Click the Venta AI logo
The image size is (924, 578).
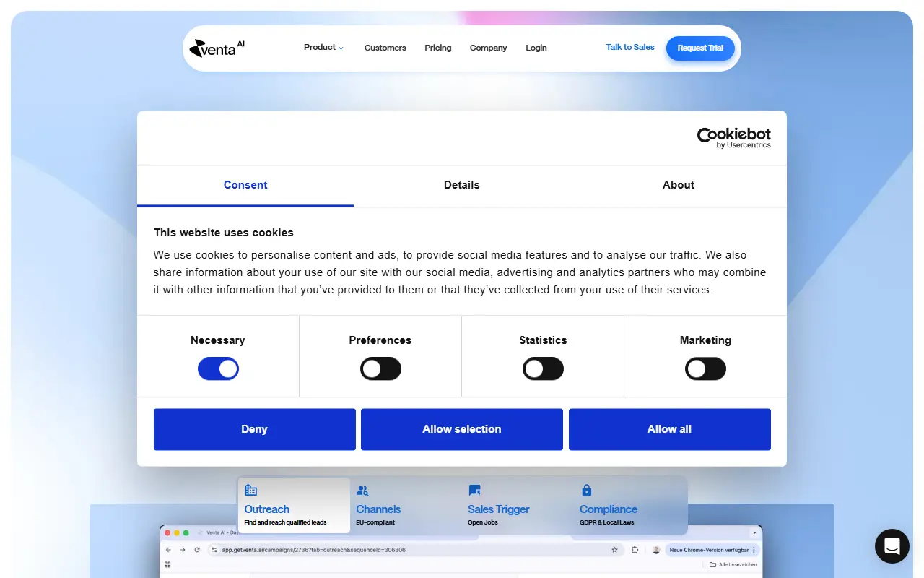217,48
